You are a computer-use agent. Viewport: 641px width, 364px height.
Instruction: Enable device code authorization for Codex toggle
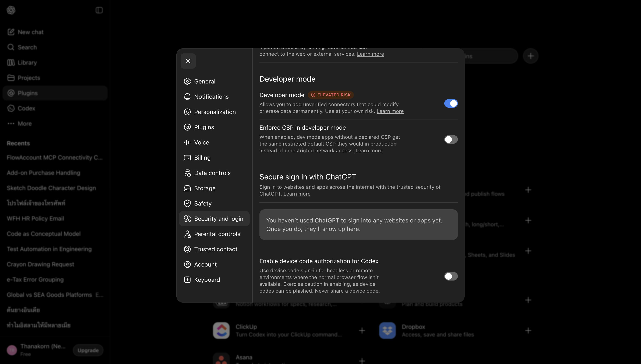[451, 276]
